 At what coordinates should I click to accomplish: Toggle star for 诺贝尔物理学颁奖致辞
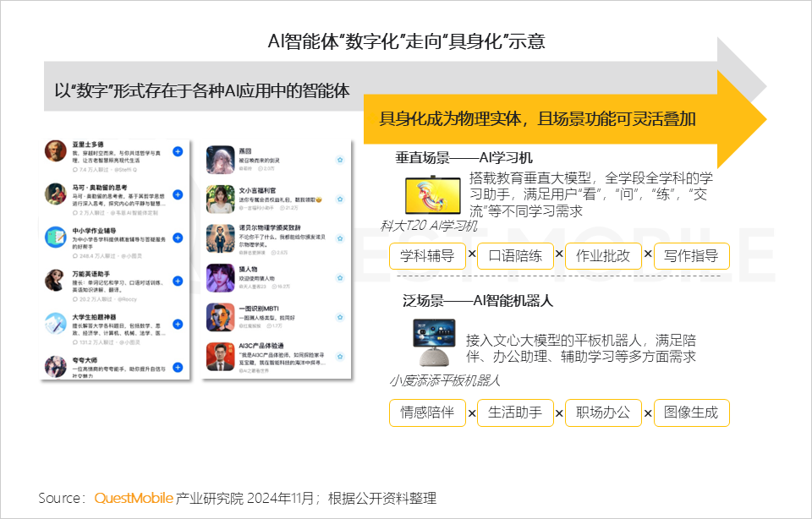coord(340,238)
